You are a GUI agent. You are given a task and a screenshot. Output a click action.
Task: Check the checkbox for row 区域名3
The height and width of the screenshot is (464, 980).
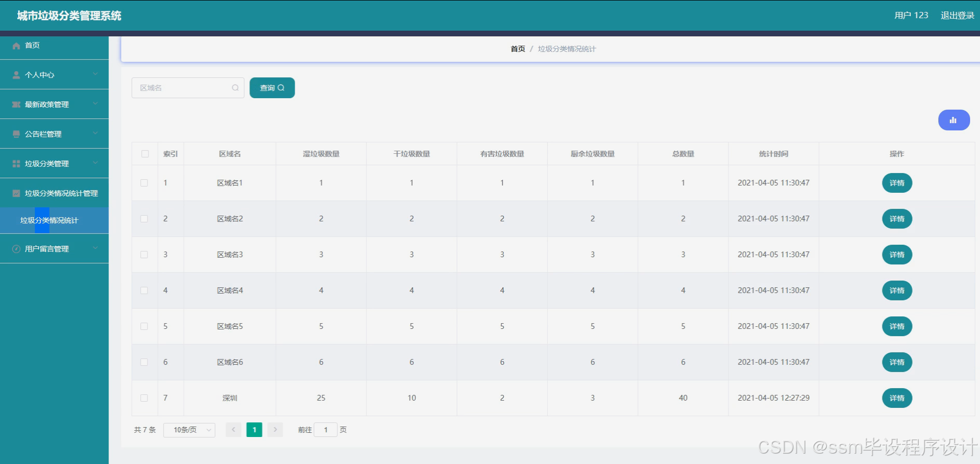144,255
